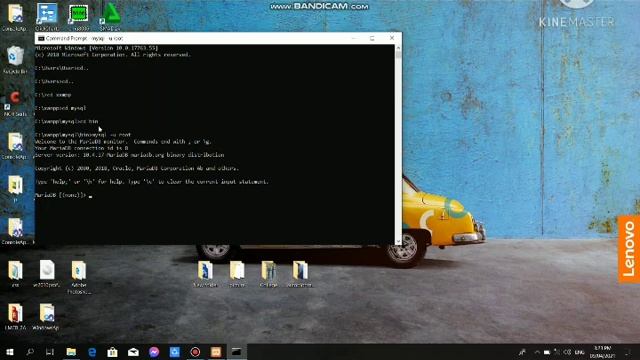Viewport: 640px width, 360px height.
Task: Click the volume icon in system tray
Action: [567, 352]
